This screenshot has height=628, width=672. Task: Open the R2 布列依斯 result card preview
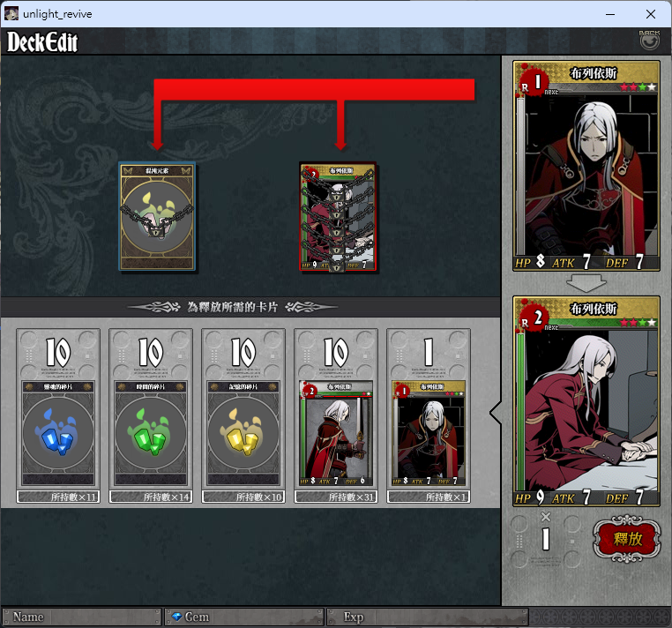tap(586, 401)
